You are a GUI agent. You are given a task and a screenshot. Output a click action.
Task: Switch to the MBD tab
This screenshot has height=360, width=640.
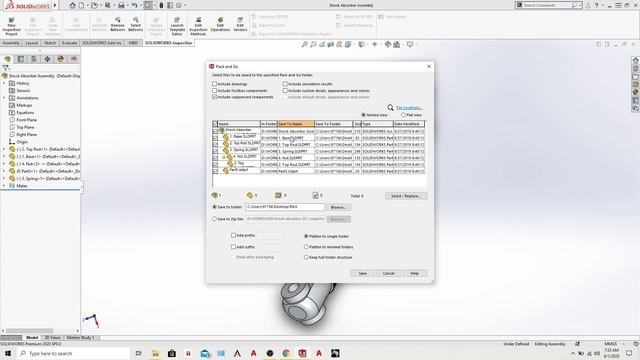coord(133,43)
